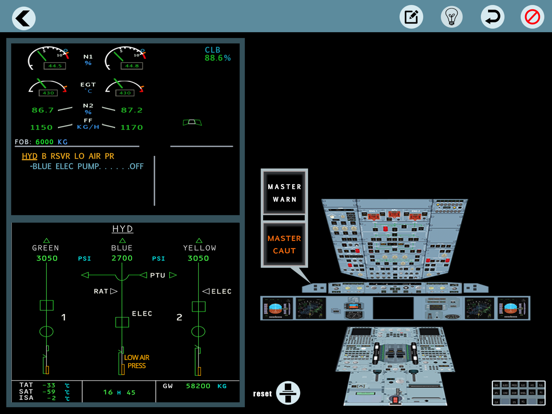The height and width of the screenshot is (414, 552).
Task: Click the HYD page title
Action: tap(122, 229)
